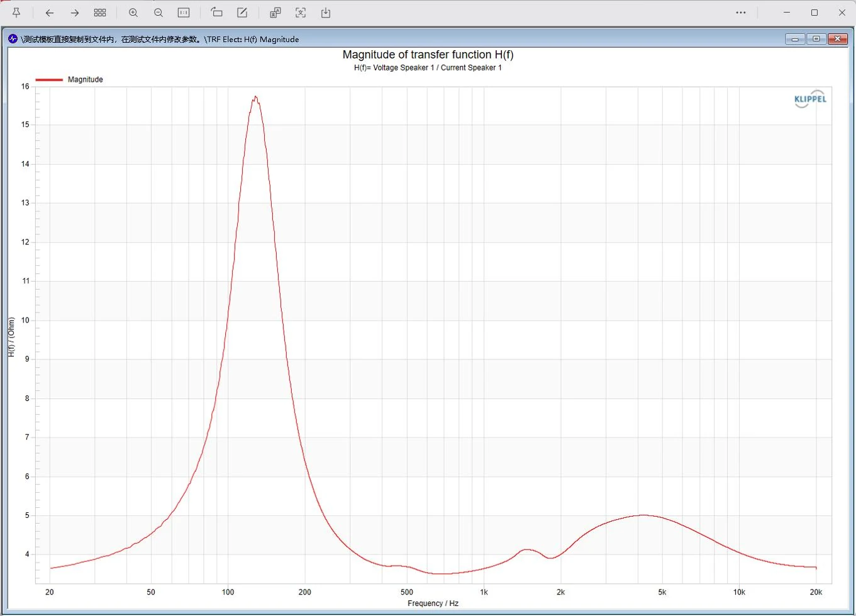The height and width of the screenshot is (616, 856).
Task: Close the TRF Elect chart window
Action: [x=838, y=39]
